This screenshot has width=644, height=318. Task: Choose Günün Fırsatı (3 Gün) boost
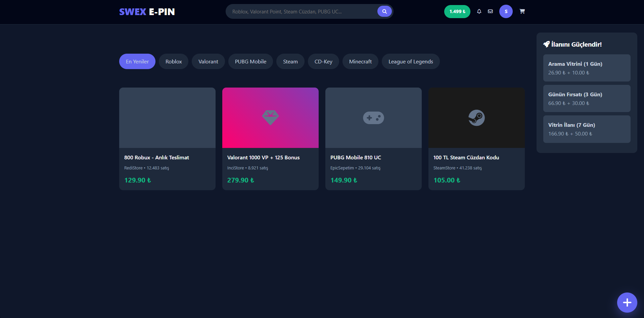(x=587, y=98)
